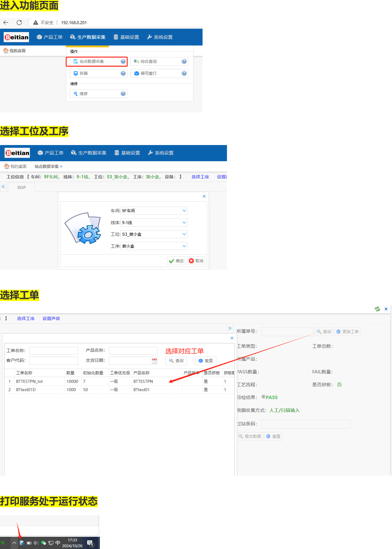
Task: Open 拆箱 function
Action: pos(84,73)
